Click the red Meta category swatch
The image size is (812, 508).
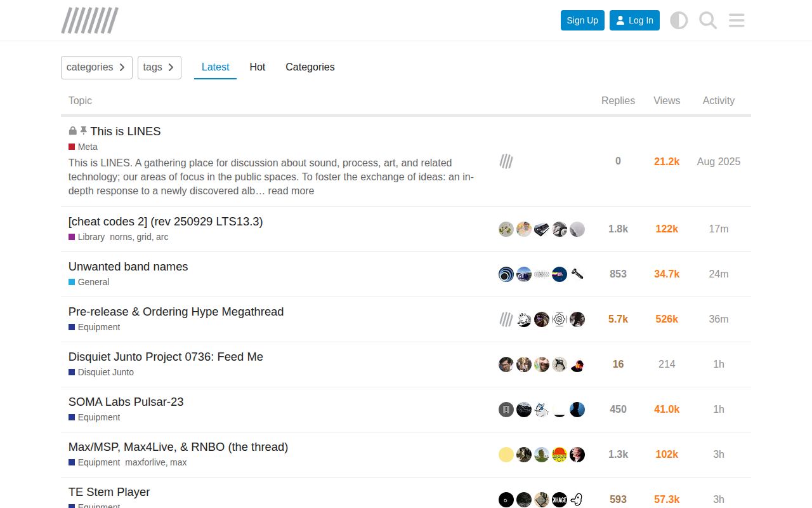[72, 147]
